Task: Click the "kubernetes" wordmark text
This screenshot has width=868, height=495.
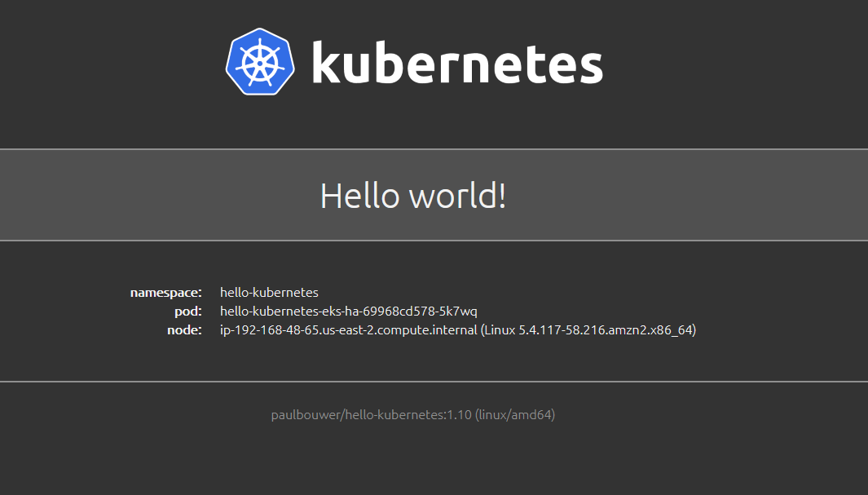Action: click(457, 62)
